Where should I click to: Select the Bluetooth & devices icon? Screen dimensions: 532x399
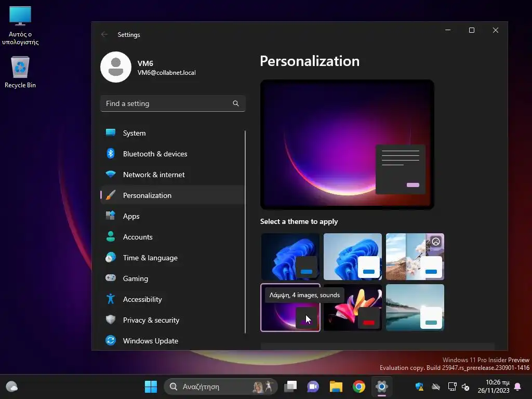111,153
